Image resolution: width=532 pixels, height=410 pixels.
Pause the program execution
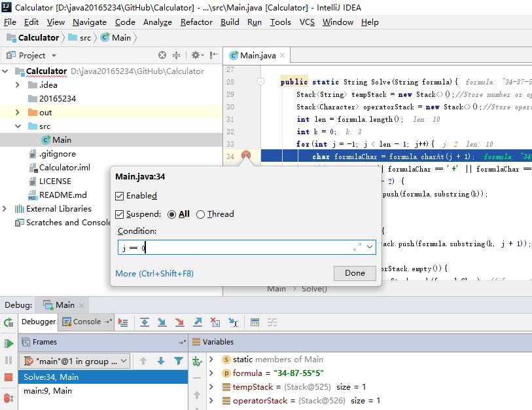9,360
